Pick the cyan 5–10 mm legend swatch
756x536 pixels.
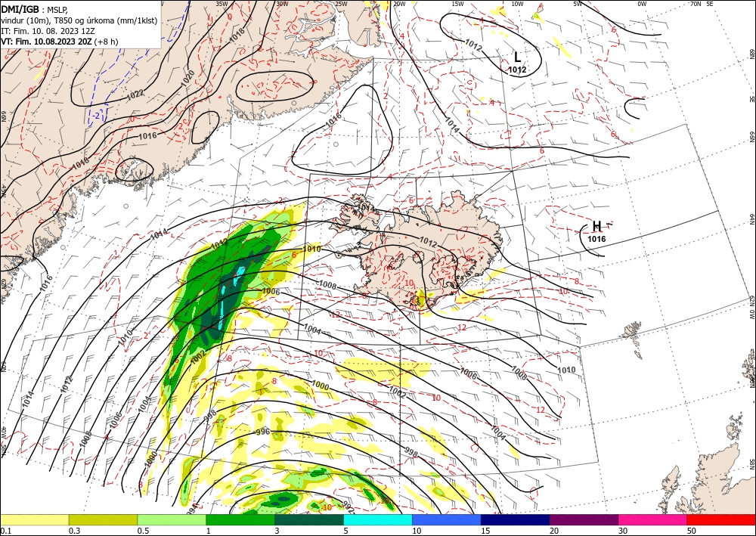pyautogui.click(x=378, y=519)
